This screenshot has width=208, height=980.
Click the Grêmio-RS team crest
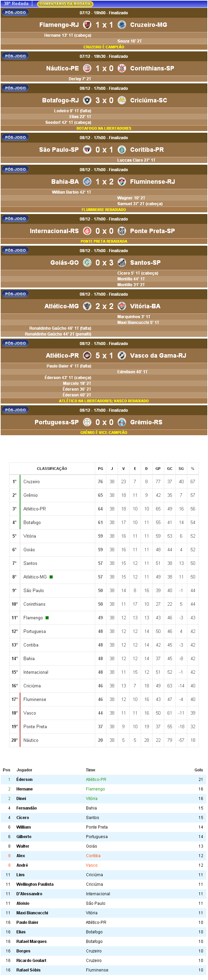(122, 422)
